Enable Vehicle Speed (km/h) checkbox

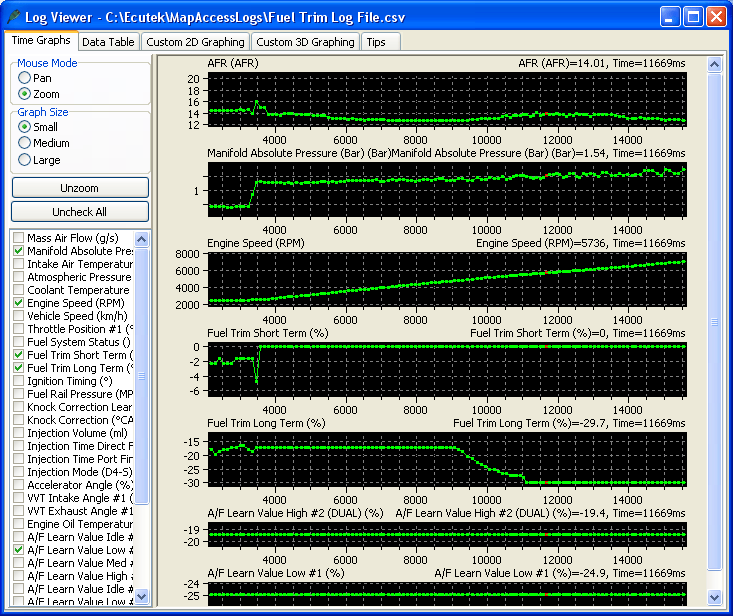(x=19, y=315)
